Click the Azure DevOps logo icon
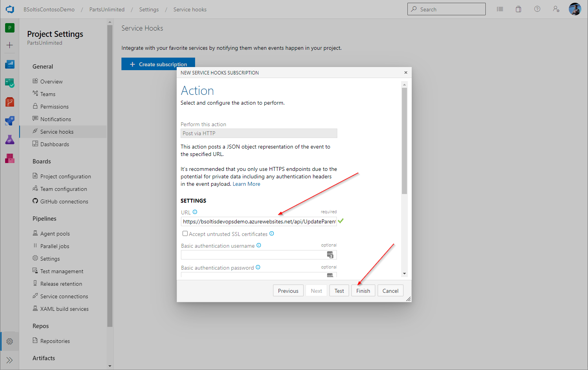588x370 pixels. pos(10,9)
